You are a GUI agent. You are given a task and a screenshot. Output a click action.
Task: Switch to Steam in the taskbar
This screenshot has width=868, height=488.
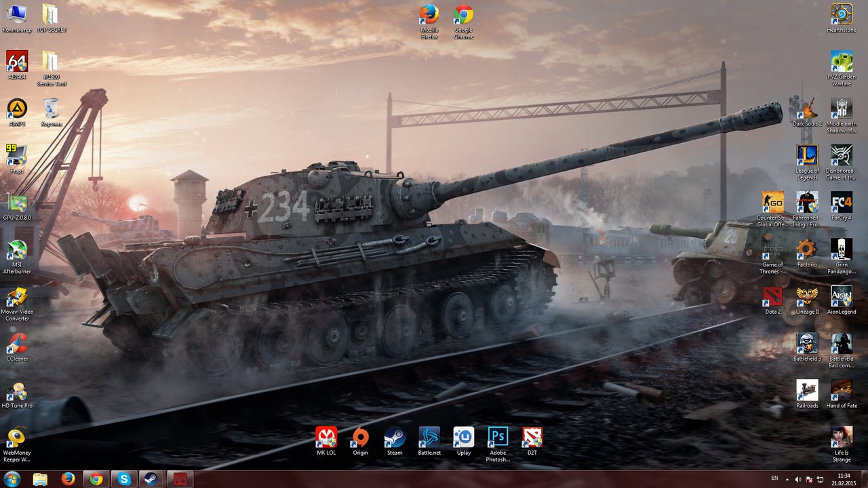pos(151,479)
